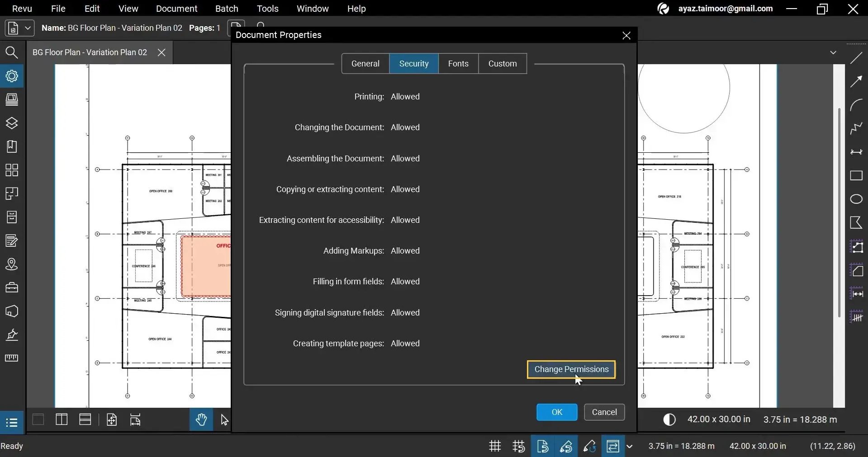Switch to the Custom properties tab

tap(503, 64)
